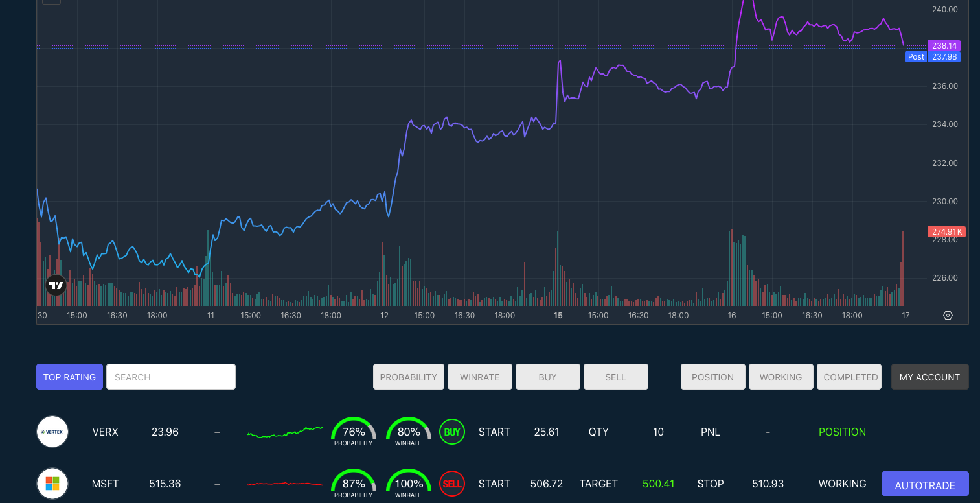This screenshot has width=980, height=503.
Task: Focus the SEARCH input field
Action: pos(171,377)
